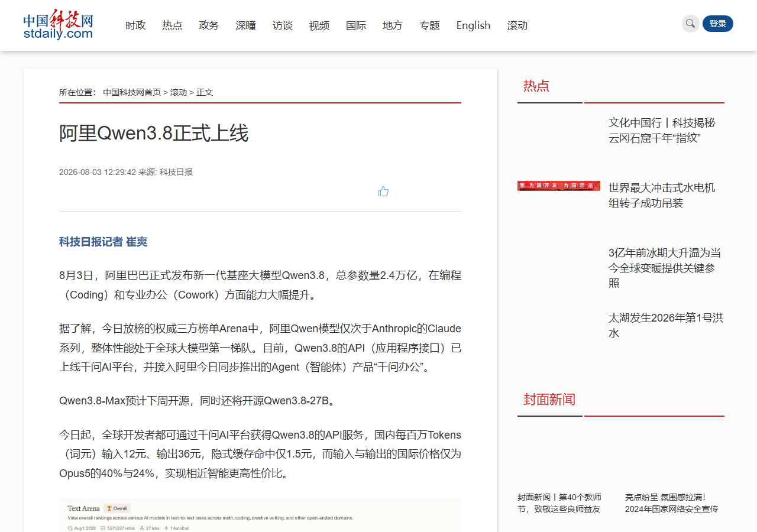Open 封面新闻丨第40个教师节 article
This screenshot has height=532, width=757.
559,503
